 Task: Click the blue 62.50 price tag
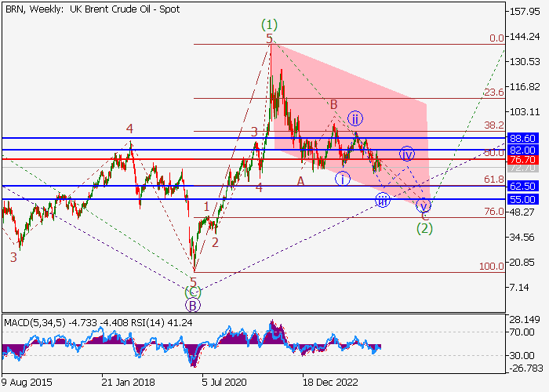click(522, 186)
